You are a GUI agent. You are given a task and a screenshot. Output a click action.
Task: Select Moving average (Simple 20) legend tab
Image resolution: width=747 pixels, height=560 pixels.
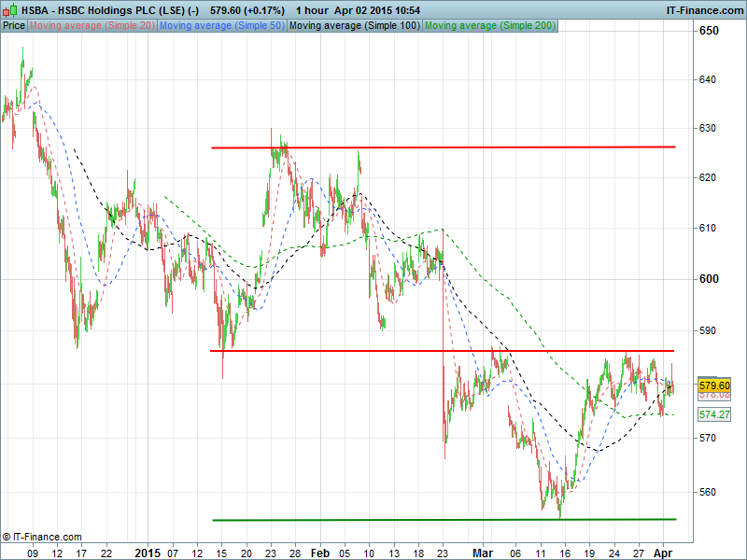click(x=92, y=25)
